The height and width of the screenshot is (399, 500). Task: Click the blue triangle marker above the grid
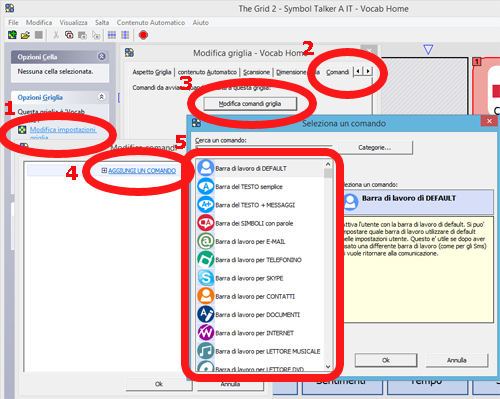pos(428,50)
